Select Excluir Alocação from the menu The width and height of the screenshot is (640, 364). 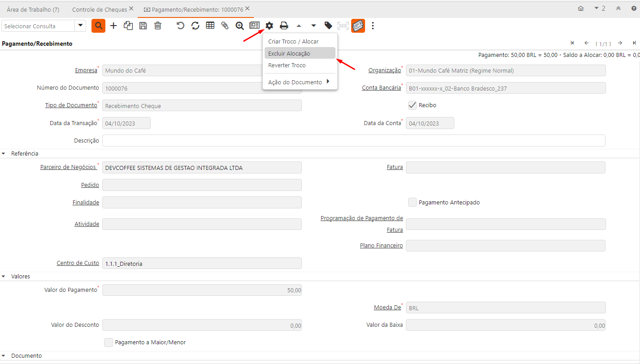tap(289, 53)
